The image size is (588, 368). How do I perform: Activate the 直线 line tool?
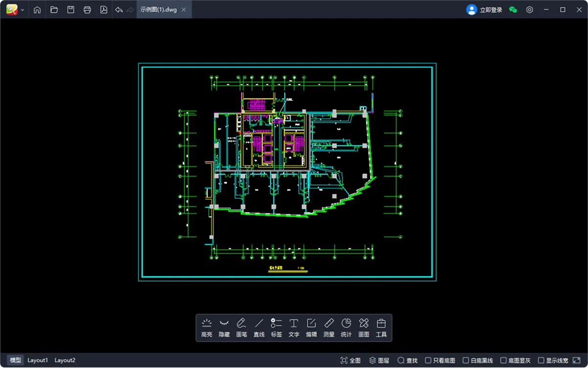pos(259,328)
